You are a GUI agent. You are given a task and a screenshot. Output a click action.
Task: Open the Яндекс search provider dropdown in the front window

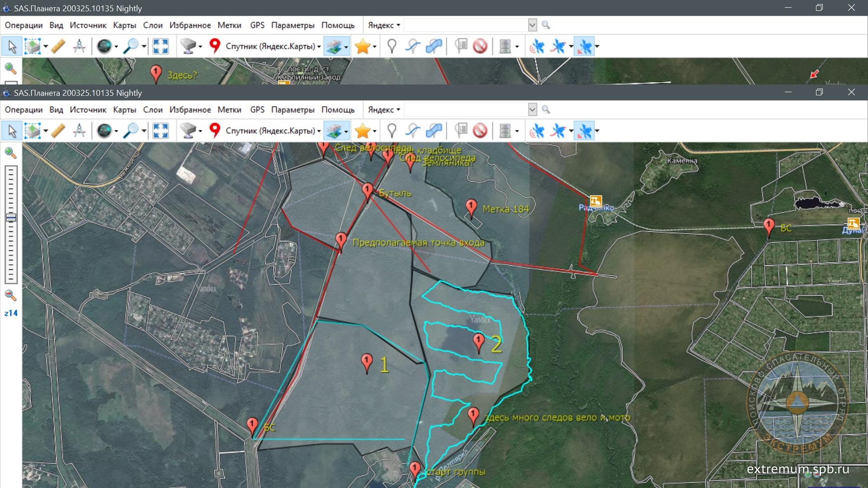pyautogui.click(x=384, y=109)
